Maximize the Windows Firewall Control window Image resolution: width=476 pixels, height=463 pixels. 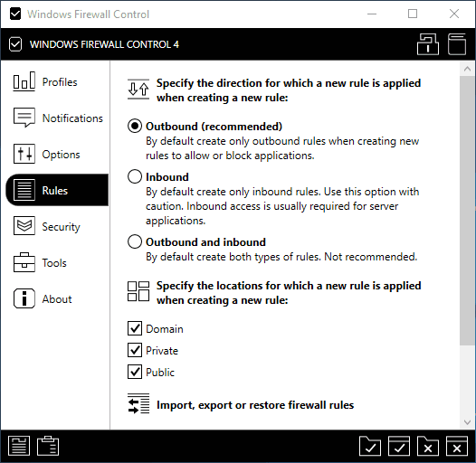[x=413, y=14]
